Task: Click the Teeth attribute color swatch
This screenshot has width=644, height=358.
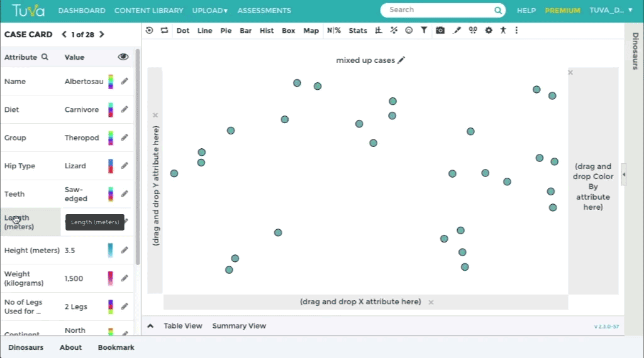Action: click(x=111, y=194)
